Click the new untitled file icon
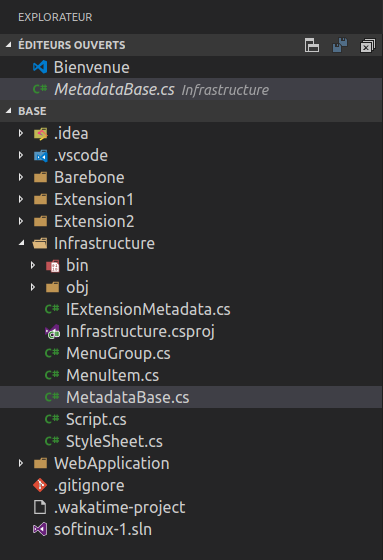The width and height of the screenshot is (383, 560). point(312,45)
